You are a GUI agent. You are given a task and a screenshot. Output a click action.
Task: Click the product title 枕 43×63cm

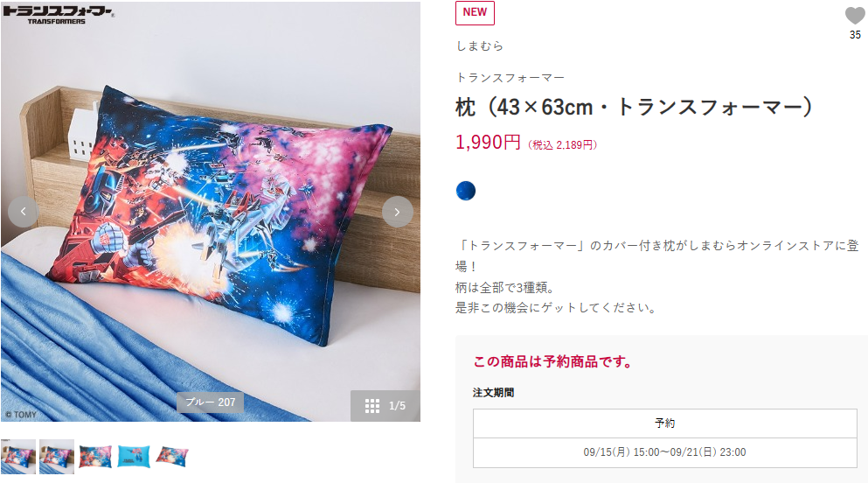click(634, 107)
